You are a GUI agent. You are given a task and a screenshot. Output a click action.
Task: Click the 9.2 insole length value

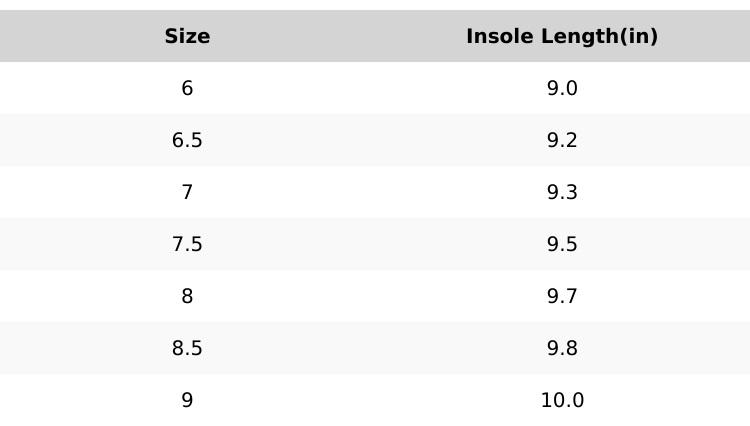pos(562,141)
